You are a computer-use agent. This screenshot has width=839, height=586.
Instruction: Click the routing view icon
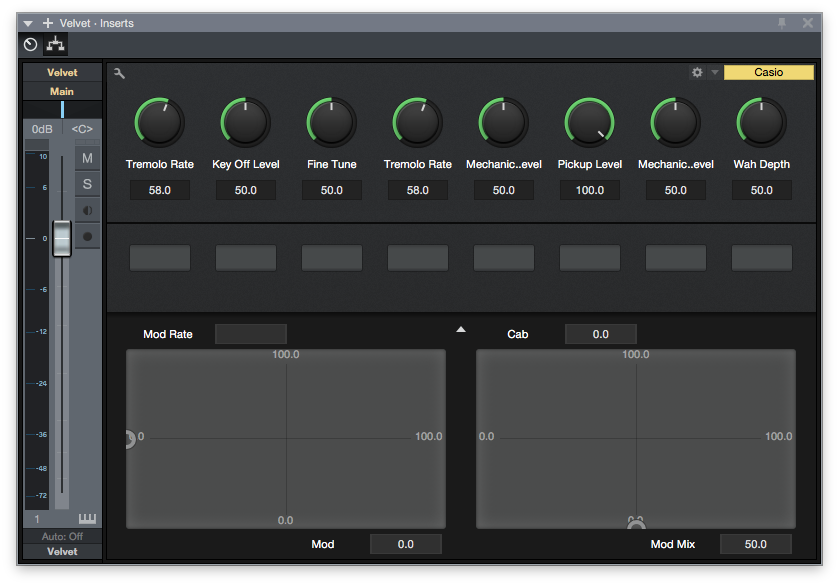55,45
